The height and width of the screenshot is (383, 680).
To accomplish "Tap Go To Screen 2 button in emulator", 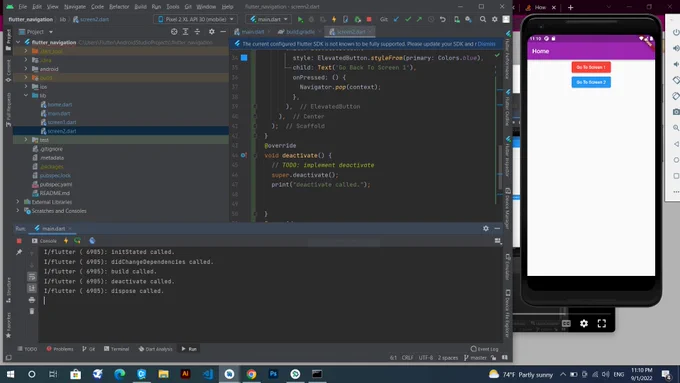I will [x=591, y=82].
